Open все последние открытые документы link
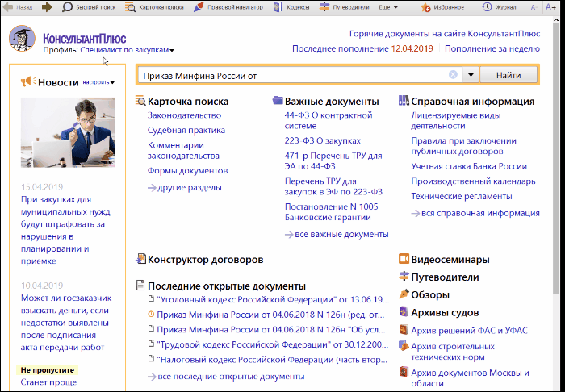565x392 pixels. click(x=226, y=377)
